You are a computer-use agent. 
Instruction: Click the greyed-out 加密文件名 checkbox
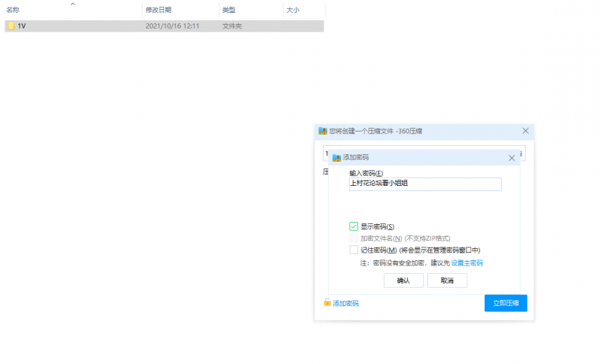click(x=354, y=238)
